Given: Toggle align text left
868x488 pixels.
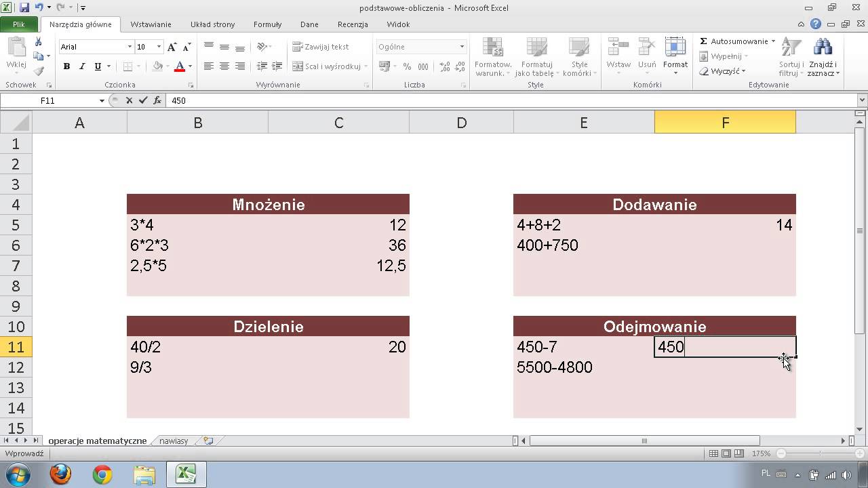Looking at the screenshot, I should click(209, 66).
